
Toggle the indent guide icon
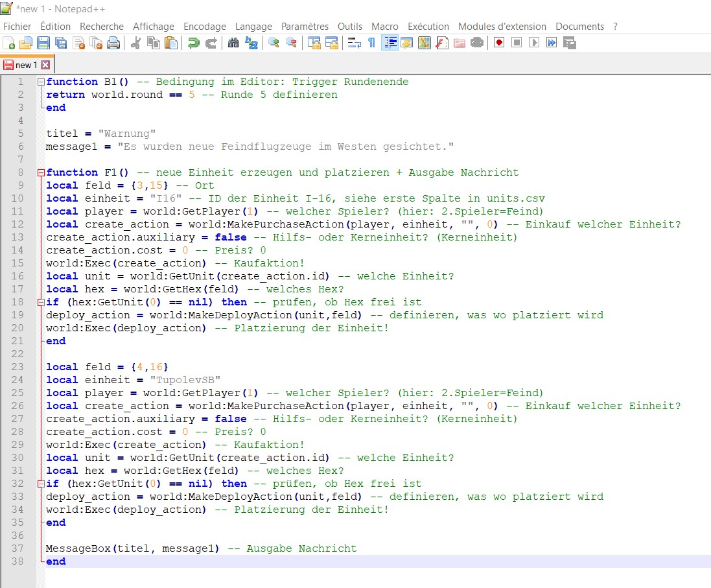pyautogui.click(x=390, y=43)
